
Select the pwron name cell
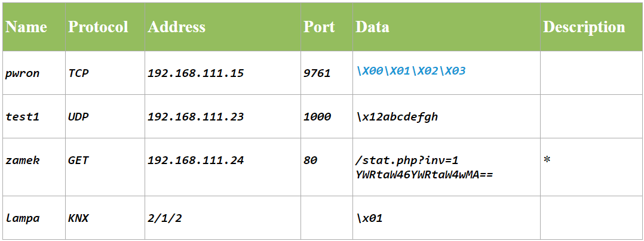coord(22,73)
